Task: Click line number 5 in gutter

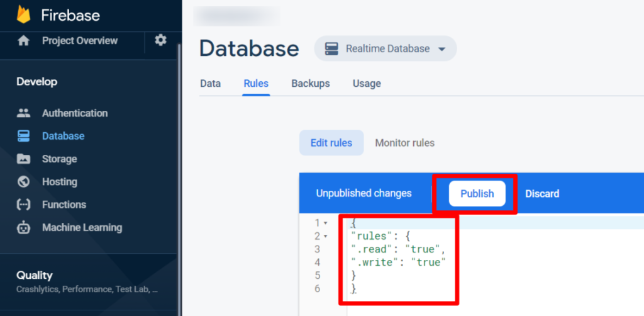Action: pyautogui.click(x=317, y=275)
